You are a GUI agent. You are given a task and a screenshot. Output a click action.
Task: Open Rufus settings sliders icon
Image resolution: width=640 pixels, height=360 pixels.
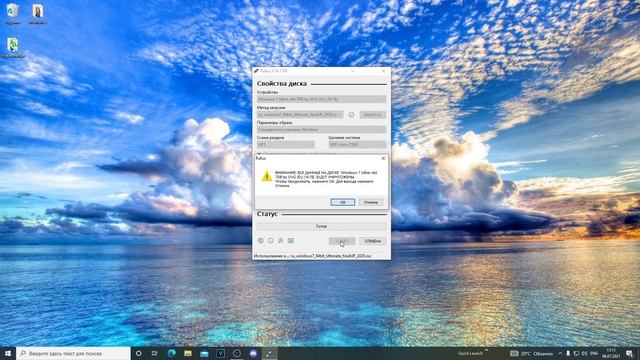click(281, 241)
